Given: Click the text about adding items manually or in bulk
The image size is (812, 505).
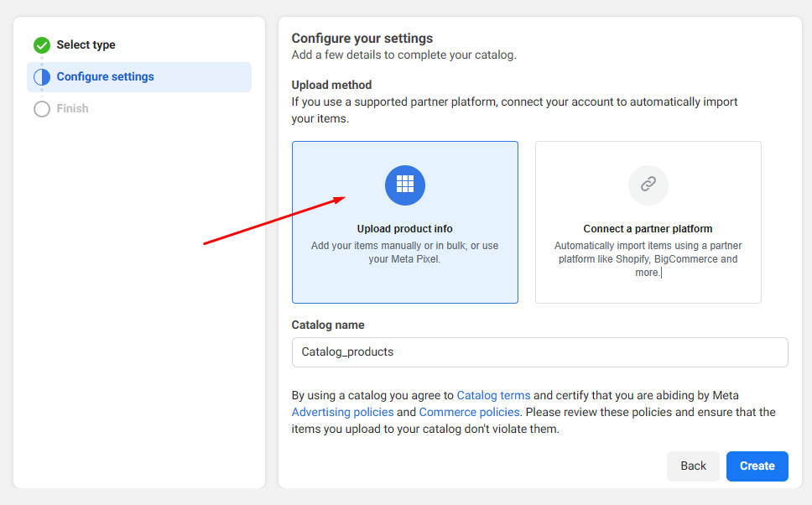Looking at the screenshot, I should [404, 252].
